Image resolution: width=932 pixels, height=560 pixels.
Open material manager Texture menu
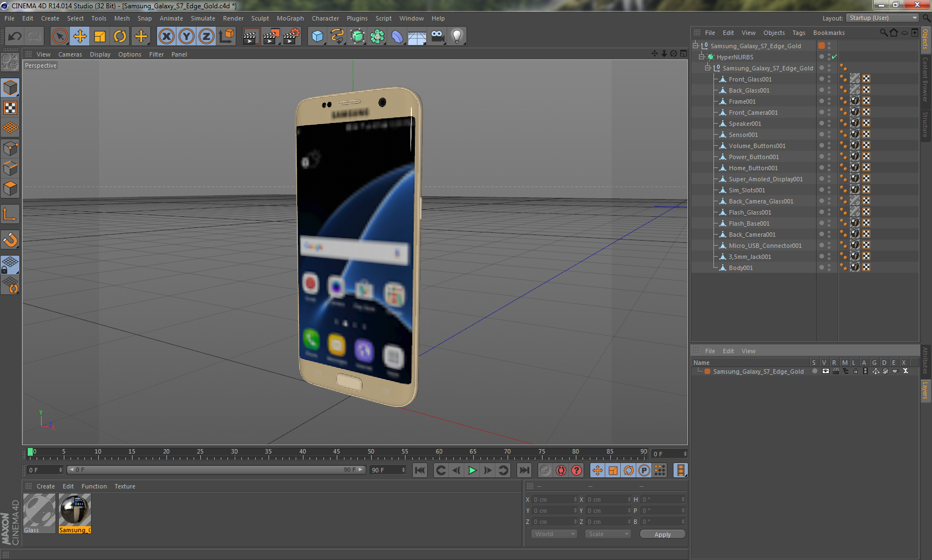[125, 486]
